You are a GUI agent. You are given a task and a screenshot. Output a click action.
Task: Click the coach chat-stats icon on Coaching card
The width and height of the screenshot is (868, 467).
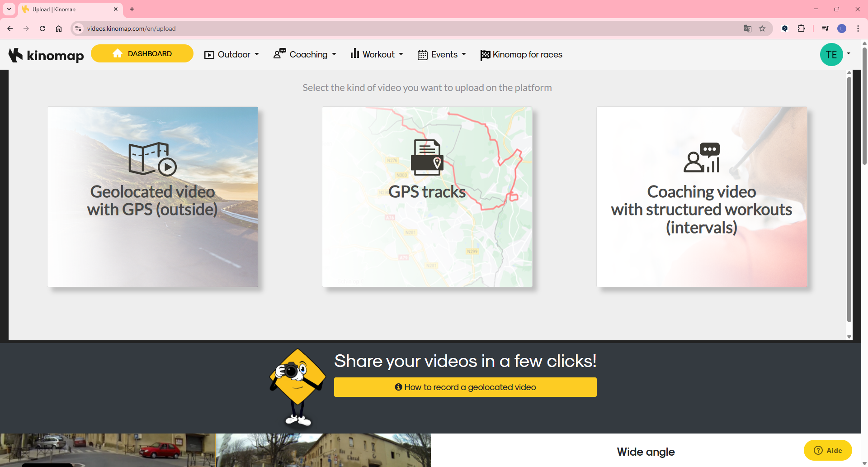coord(702,157)
